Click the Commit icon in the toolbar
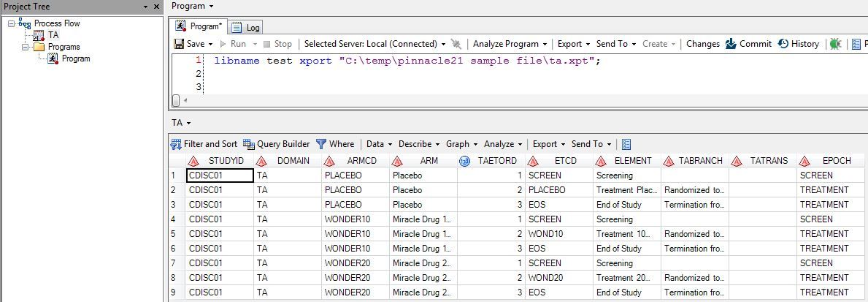The height and width of the screenshot is (302, 868). pyautogui.click(x=731, y=44)
